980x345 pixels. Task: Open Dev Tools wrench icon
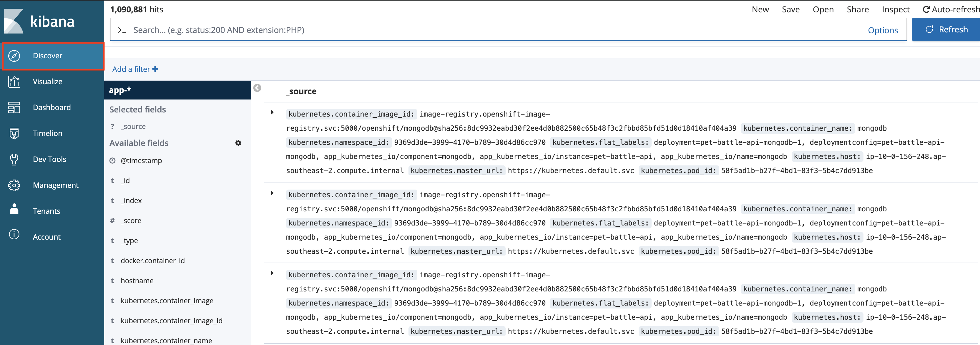tap(14, 159)
